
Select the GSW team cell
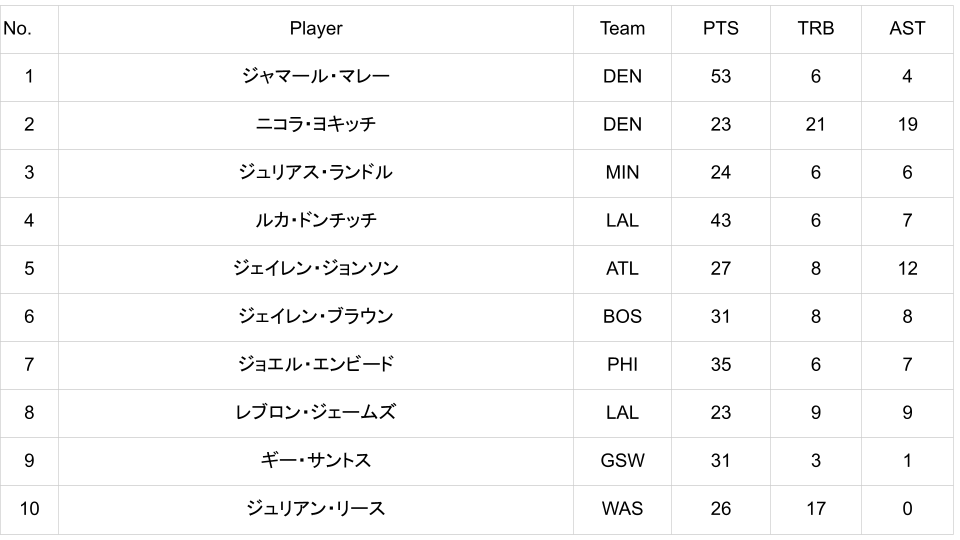coord(622,460)
